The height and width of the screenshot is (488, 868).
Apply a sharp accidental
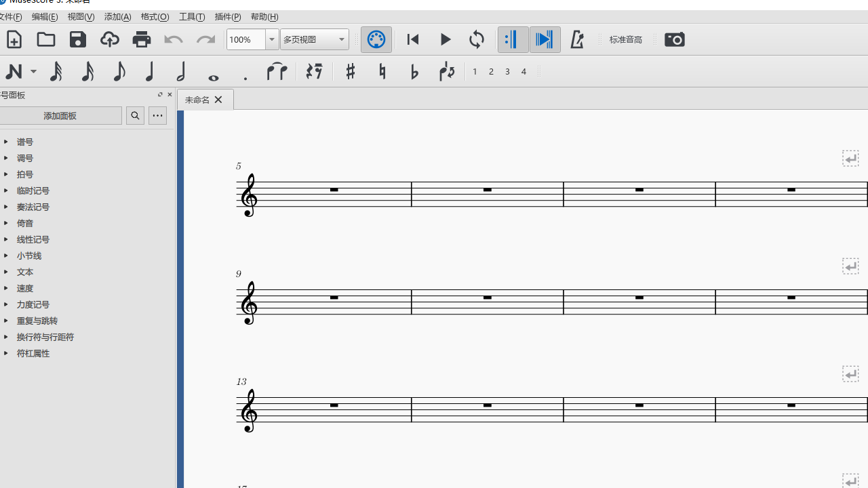(350, 71)
